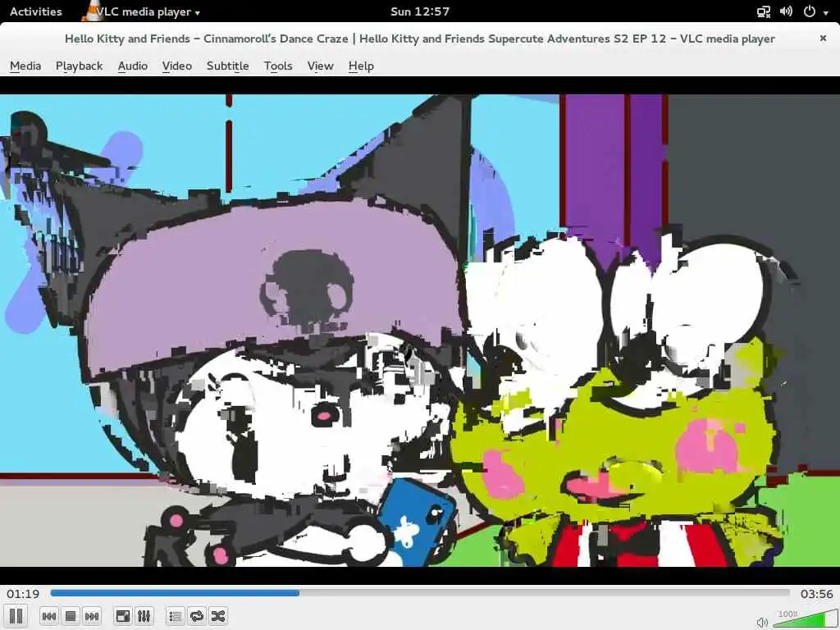This screenshot has width=840, height=630.
Task: Open the playlist view
Action: click(x=176, y=616)
